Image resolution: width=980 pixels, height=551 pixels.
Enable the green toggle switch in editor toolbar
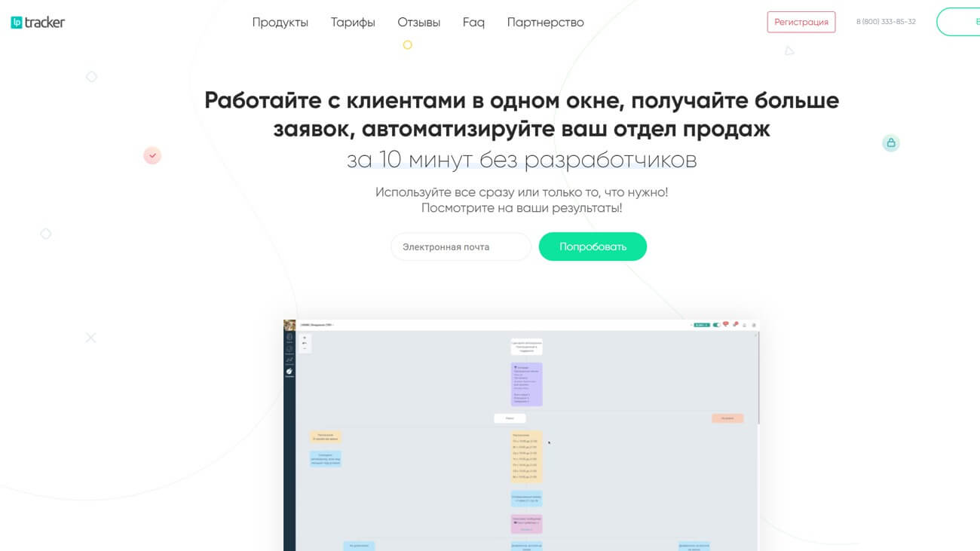click(715, 323)
